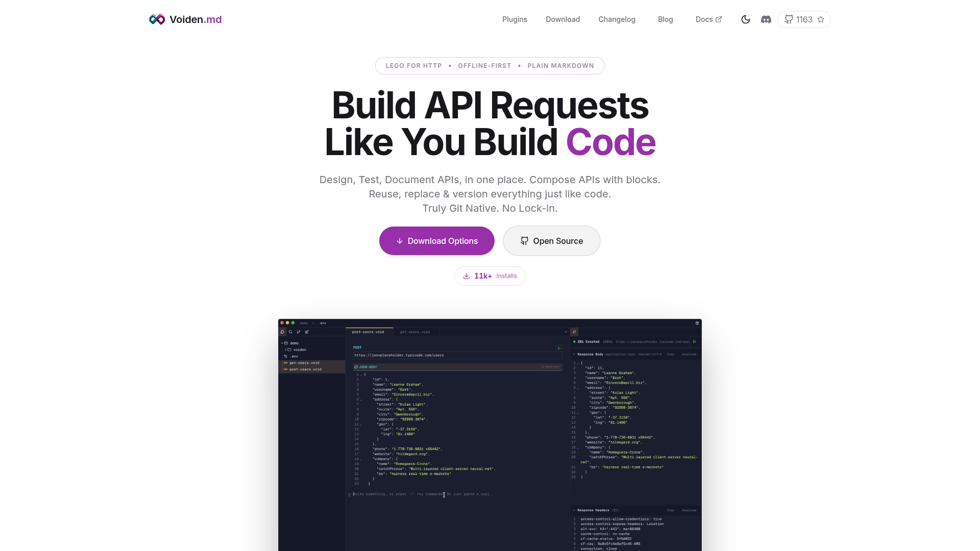The image size is (980, 551).
Task: Click the LEGO FOR HTTP tagline pill
Action: pos(489,66)
